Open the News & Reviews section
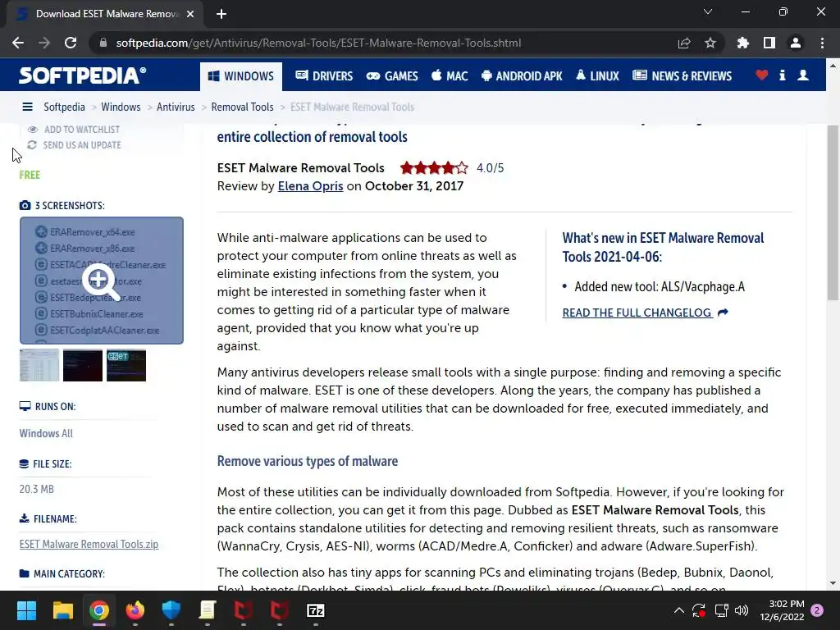 (682, 76)
